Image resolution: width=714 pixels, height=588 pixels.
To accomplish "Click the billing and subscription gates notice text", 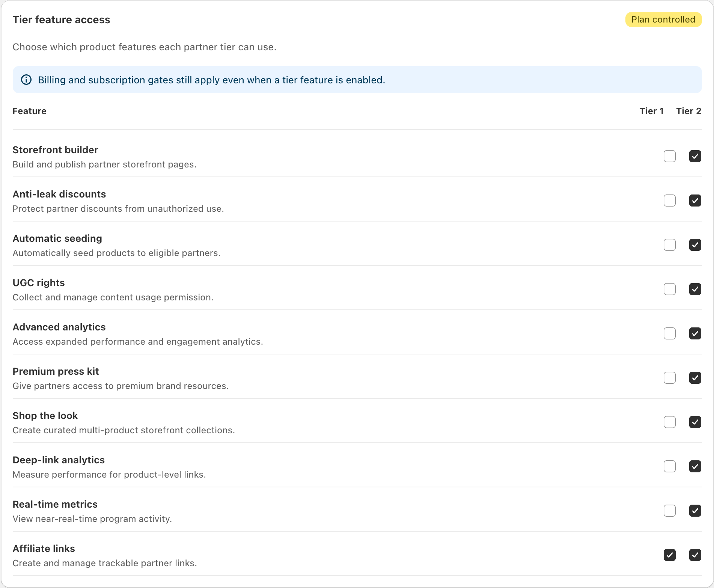I will (x=212, y=80).
